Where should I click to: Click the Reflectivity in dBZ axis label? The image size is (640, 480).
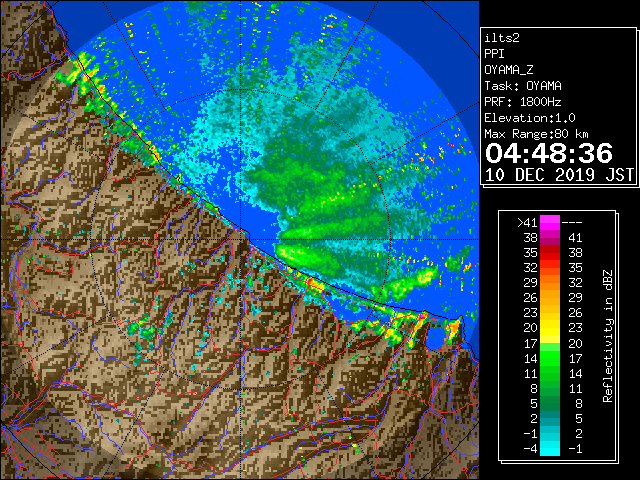(608, 336)
